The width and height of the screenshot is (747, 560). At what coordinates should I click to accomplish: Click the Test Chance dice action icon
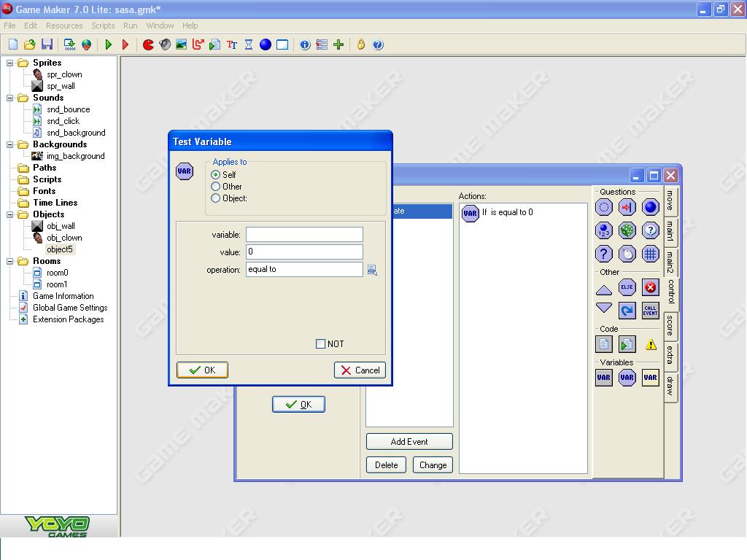pyautogui.click(x=627, y=230)
